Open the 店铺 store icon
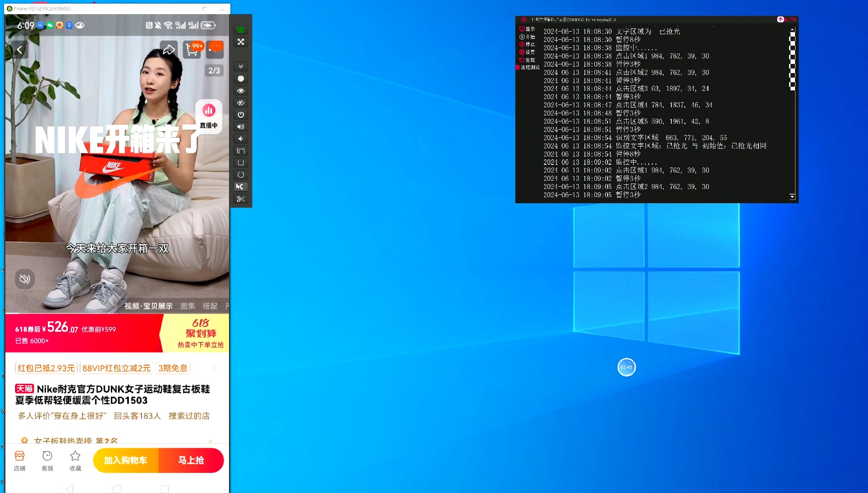Viewport: 868px width, 493px height. (20, 461)
